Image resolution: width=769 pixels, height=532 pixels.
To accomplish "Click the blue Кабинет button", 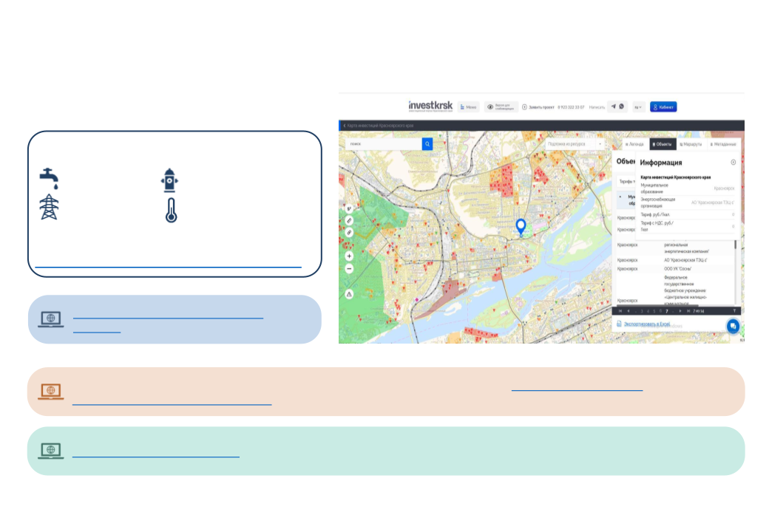I will 663,106.
